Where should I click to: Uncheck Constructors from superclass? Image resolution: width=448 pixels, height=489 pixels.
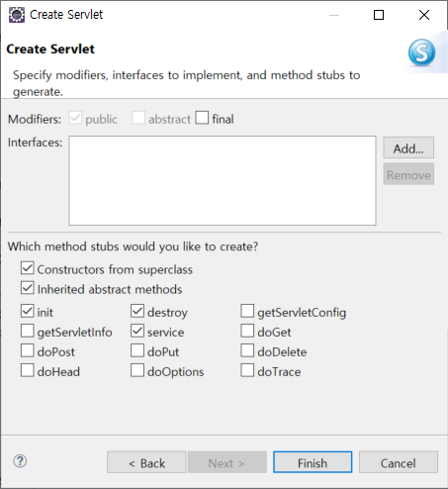tap(28, 268)
